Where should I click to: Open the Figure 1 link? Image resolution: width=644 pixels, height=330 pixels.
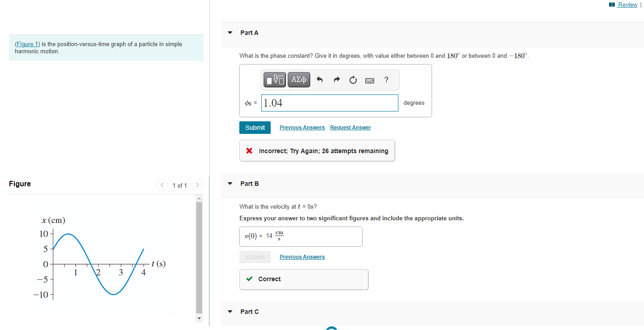27,43
